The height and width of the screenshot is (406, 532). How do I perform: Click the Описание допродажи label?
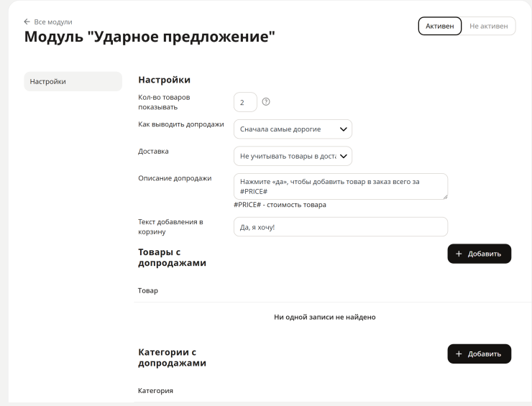coord(175,178)
